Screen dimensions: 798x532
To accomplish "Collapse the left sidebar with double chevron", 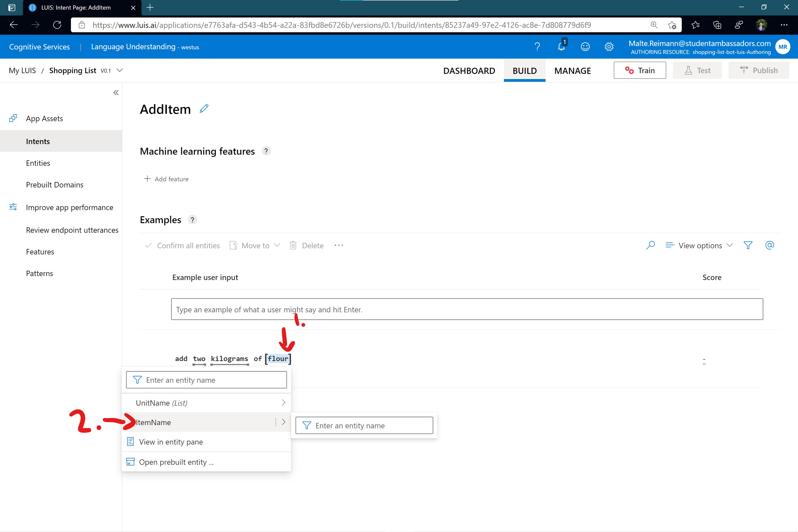I will [116, 93].
